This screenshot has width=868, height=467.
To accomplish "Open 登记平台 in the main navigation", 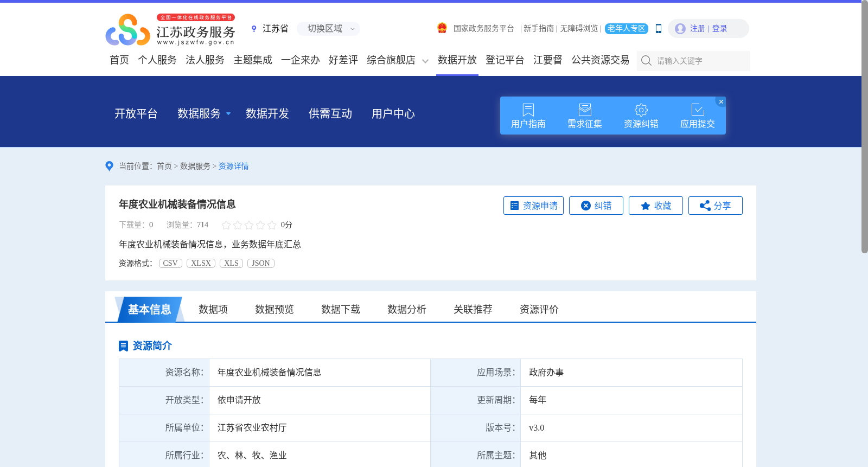I will pos(505,60).
